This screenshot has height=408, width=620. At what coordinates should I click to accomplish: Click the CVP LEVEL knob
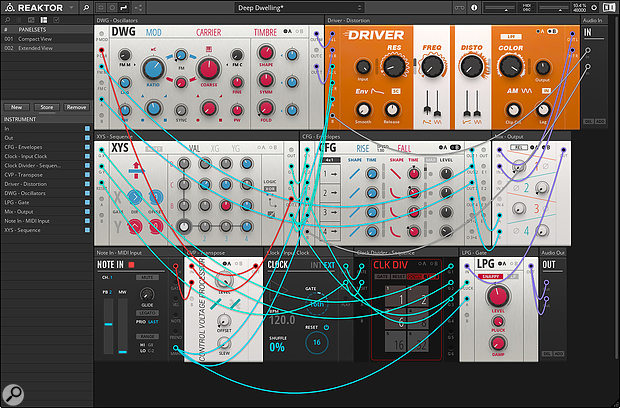[x=224, y=280]
